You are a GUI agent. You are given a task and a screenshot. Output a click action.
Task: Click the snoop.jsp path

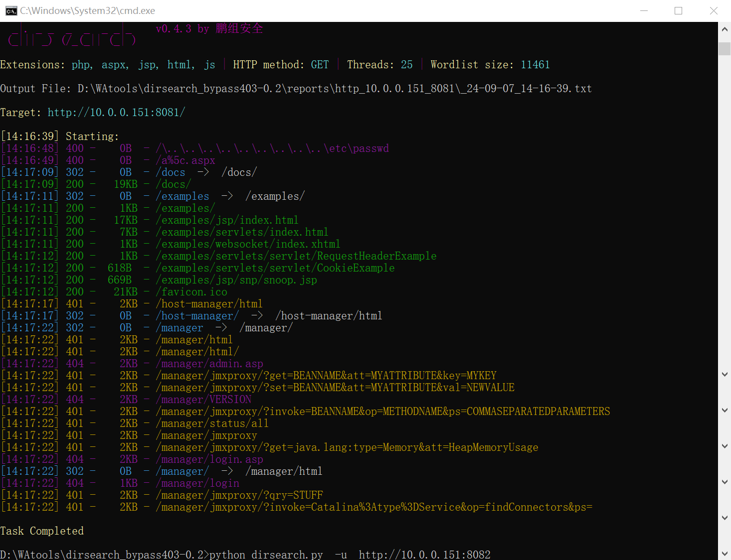pos(236,280)
